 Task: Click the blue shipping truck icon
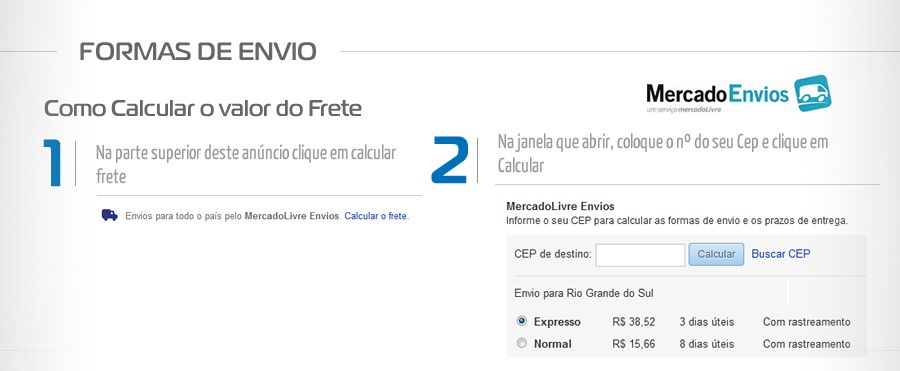[x=110, y=215]
